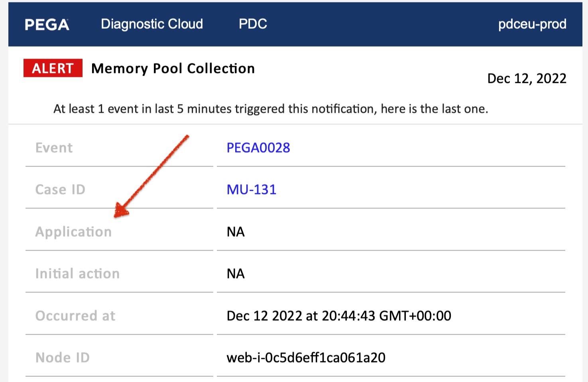This screenshot has width=588, height=382.
Task: Select the PDC header item
Action: coord(253,24)
